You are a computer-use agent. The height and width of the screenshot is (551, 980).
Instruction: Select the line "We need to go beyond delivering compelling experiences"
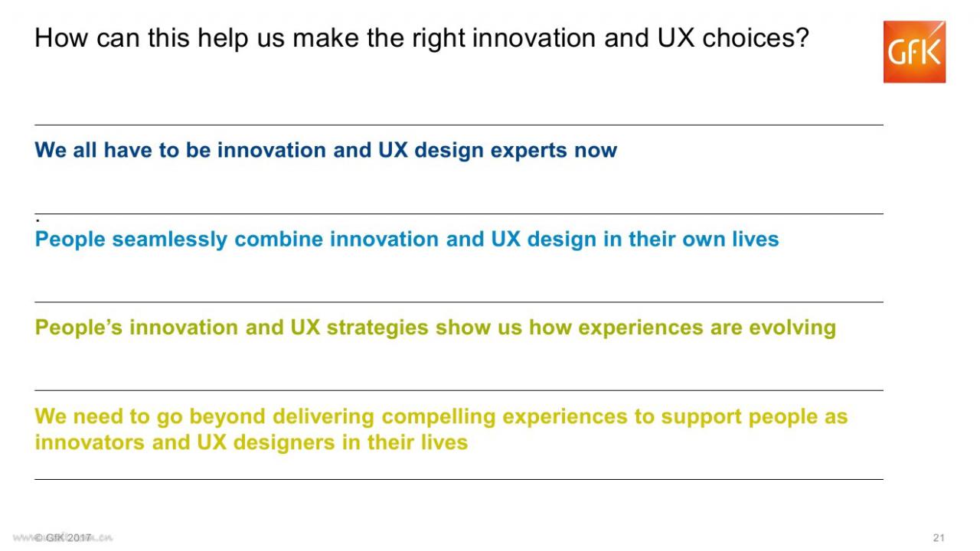click(x=441, y=416)
